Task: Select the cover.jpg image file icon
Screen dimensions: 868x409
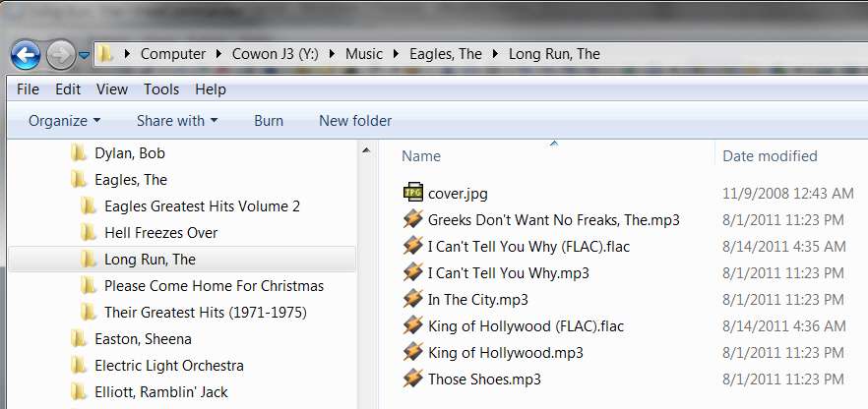Action: click(413, 193)
